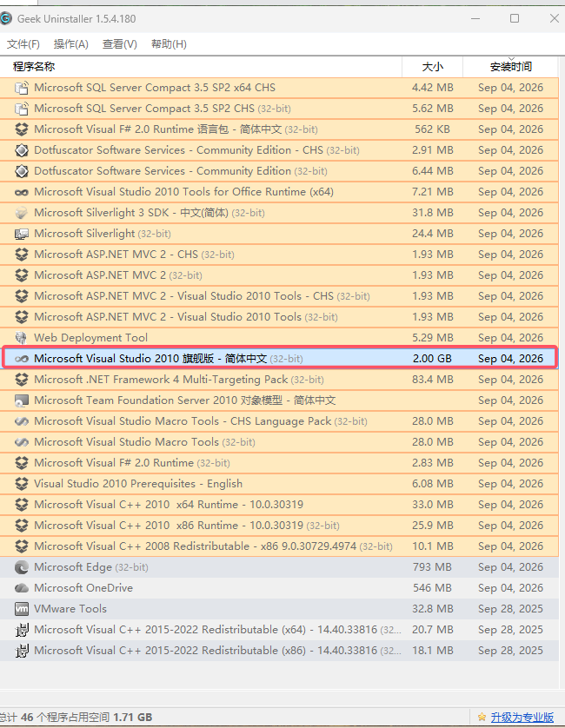The image size is (565, 728).
Task: Click the Microsoft OneDrive cloud icon
Action: tap(22, 588)
